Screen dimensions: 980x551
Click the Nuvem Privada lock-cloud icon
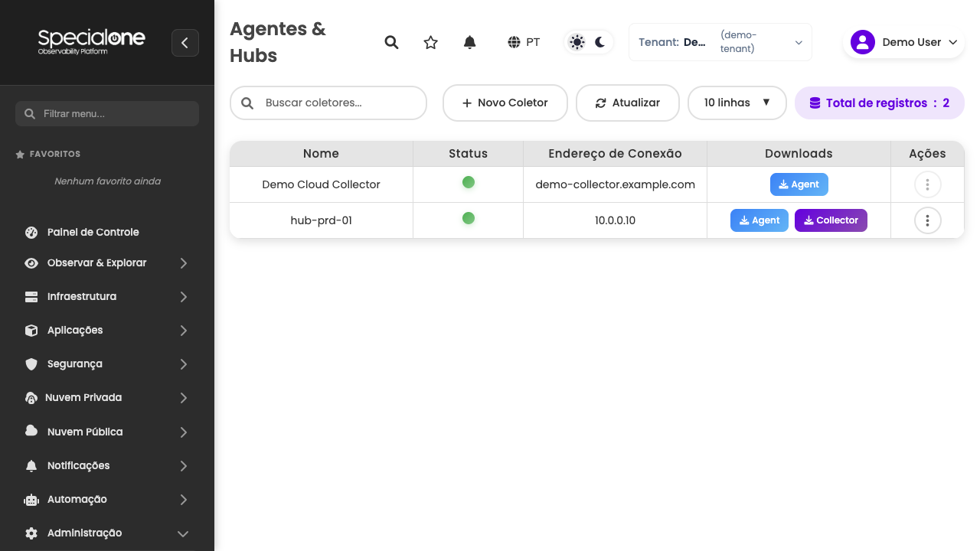31,398
